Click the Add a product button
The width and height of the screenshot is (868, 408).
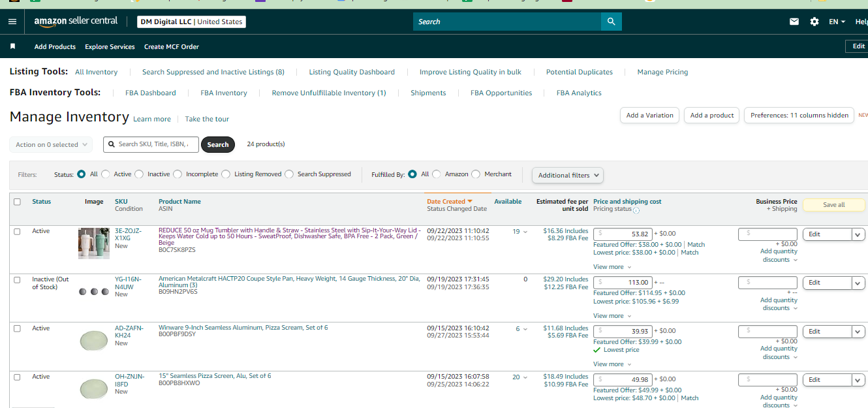pyautogui.click(x=712, y=116)
